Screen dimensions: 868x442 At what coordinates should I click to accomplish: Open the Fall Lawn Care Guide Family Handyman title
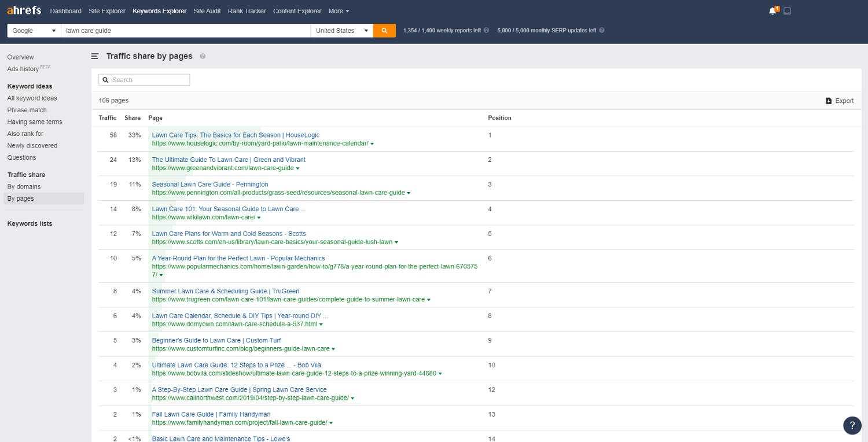211,414
